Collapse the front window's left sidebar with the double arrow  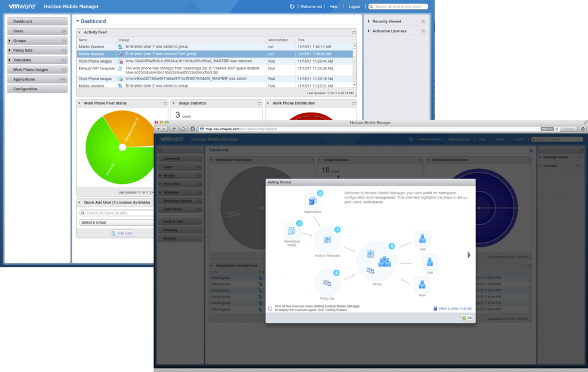(160, 149)
